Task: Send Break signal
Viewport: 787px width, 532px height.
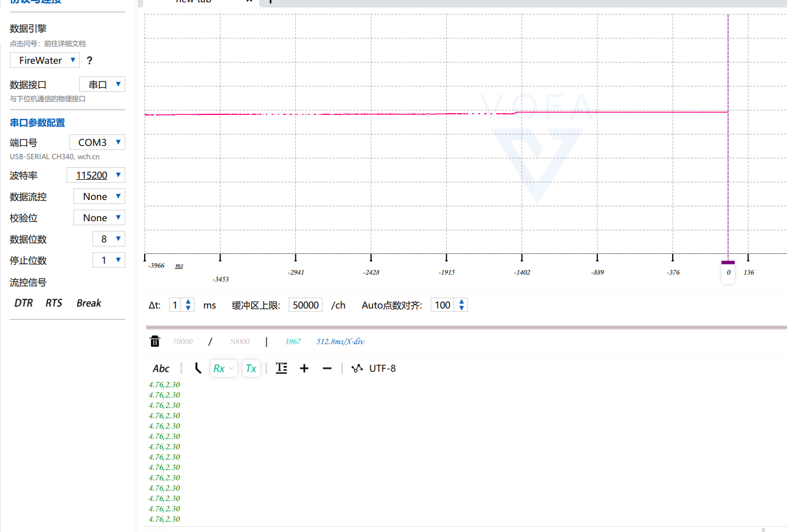Action: 89,303
